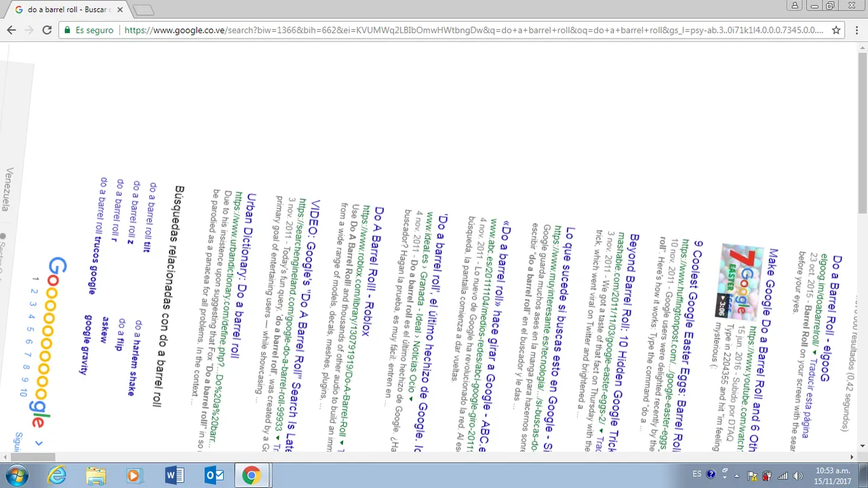The width and height of the screenshot is (868, 488).
Task: Open Windows Media Player from the taskbar
Action: [134, 476]
